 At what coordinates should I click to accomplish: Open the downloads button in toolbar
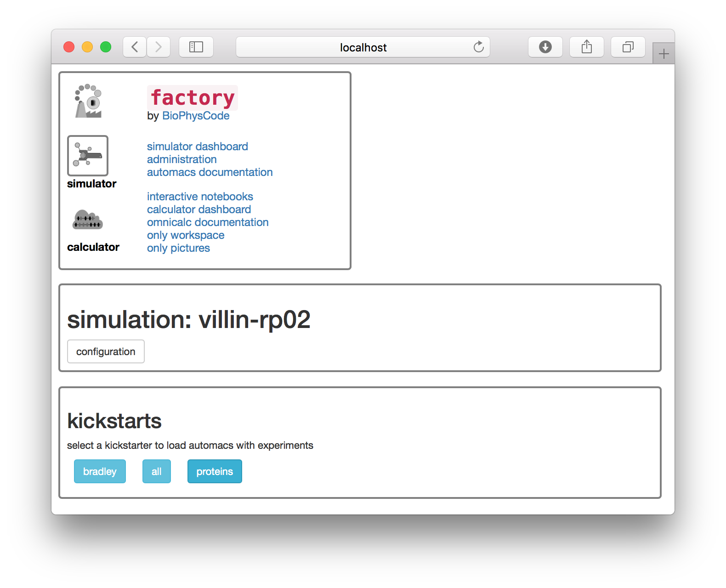pyautogui.click(x=545, y=47)
